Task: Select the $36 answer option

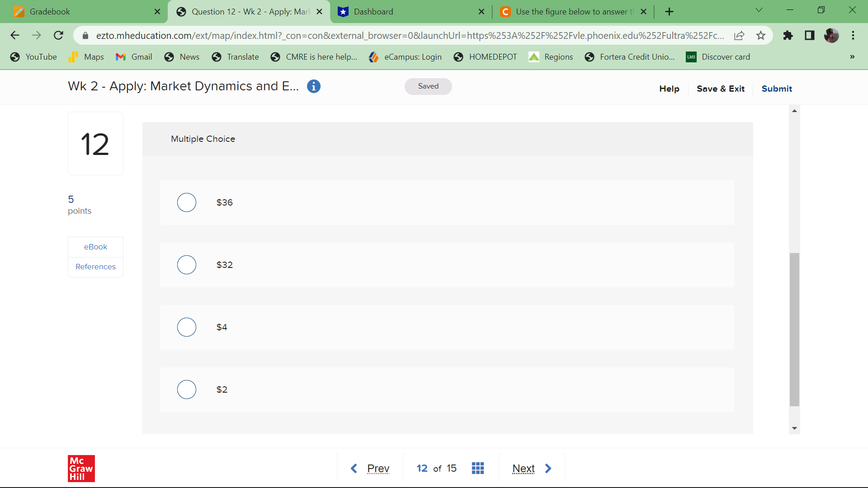Action: [x=186, y=202]
